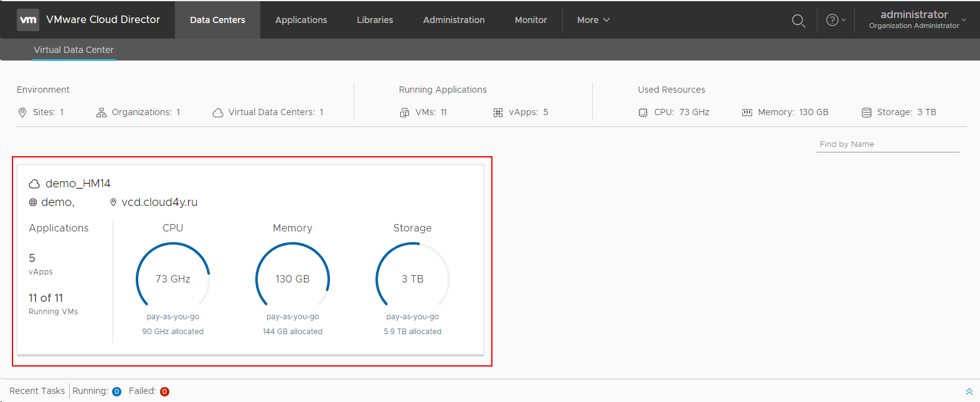
Task: Click the Memory module icon
Action: [x=747, y=113]
